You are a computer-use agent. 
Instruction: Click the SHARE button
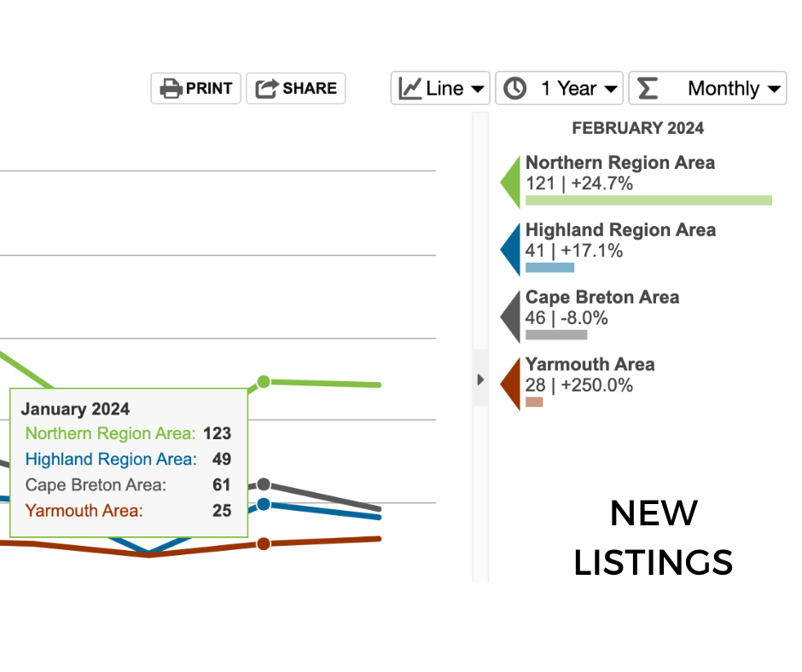[296, 89]
